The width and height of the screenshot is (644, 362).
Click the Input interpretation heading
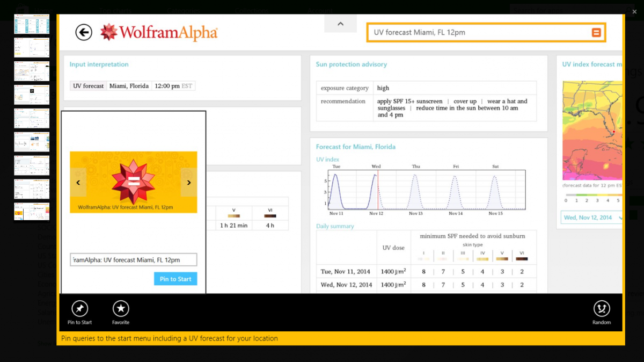click(x=99, y=64)
